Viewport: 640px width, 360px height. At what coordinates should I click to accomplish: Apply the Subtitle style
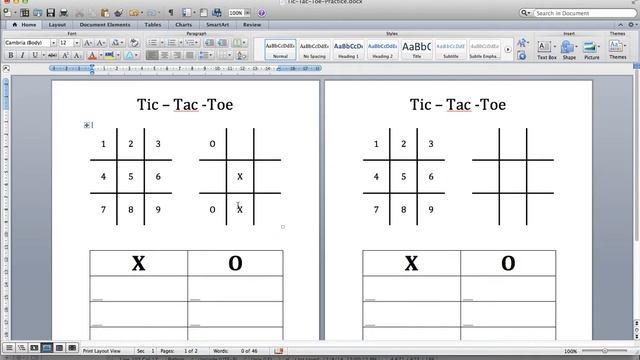point(451,49)
